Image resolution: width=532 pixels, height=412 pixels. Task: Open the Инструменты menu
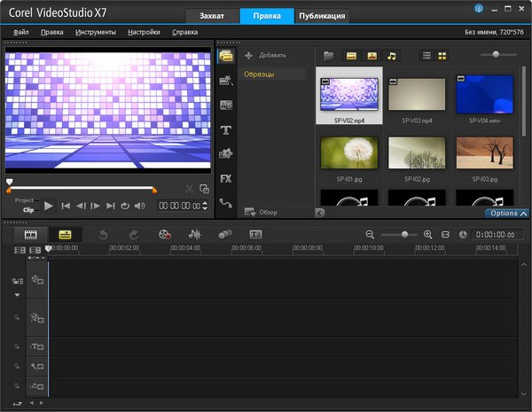95,32
